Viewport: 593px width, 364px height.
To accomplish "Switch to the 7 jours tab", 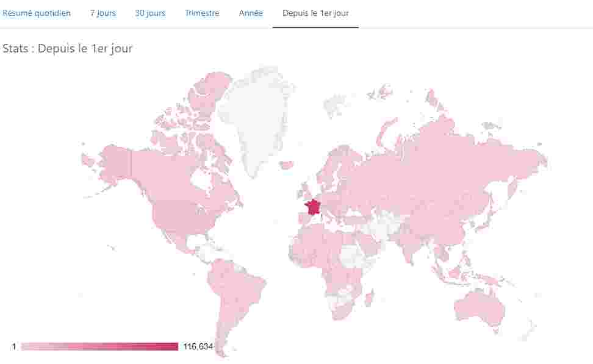I will (x=102, y=13).
